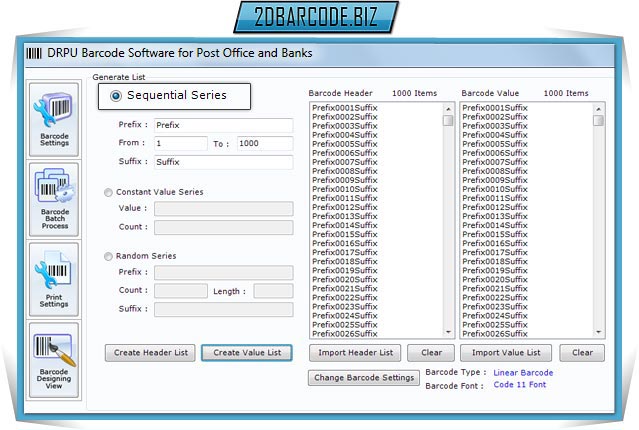Screen dimensions: 639x430
Task: Click the Barcode Value list scrollbar thumb
Action: pos(598,121)
